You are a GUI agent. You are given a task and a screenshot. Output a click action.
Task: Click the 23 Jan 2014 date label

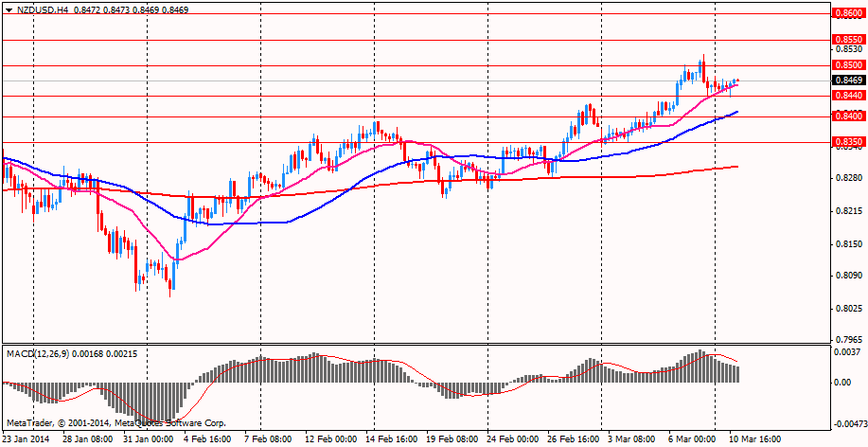coord(27,439)
